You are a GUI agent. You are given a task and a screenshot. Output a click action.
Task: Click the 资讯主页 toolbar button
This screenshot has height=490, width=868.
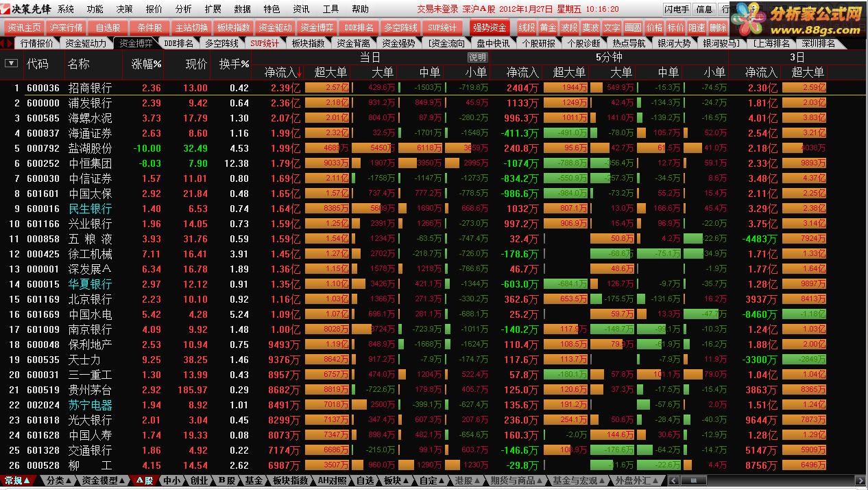tap(25, 27)
